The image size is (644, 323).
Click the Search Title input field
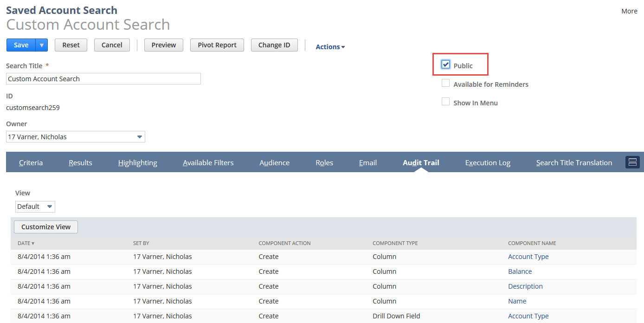click(x=103, y=79)
